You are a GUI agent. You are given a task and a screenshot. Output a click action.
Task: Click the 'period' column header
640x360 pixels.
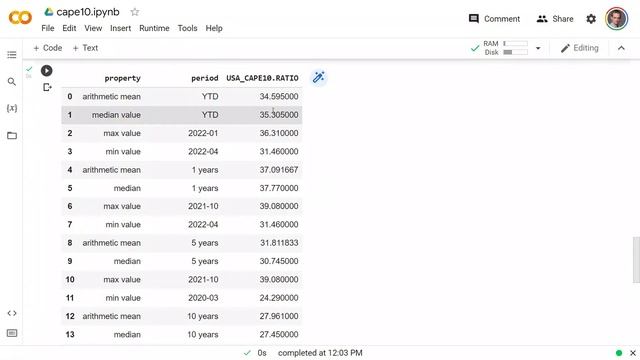pyautogui.click(x=205, y=78)
